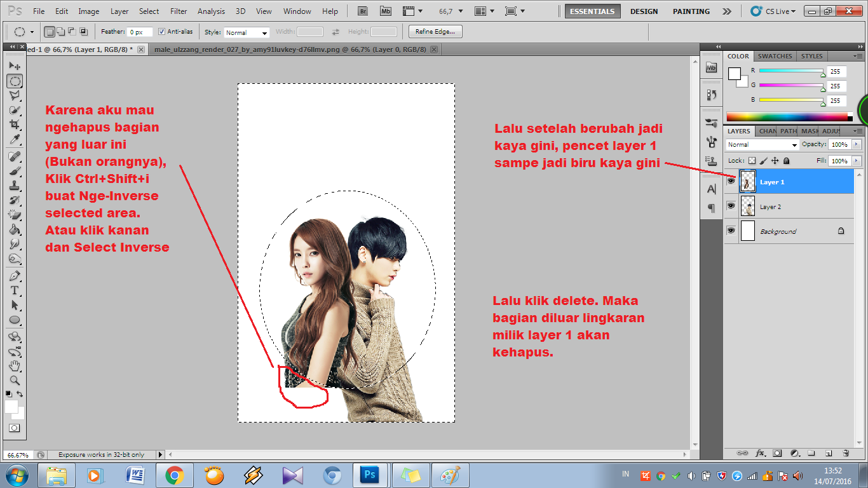Select the Ellipse shape tool
This screenshot has width=868, height=488.
tap(15, 320)
